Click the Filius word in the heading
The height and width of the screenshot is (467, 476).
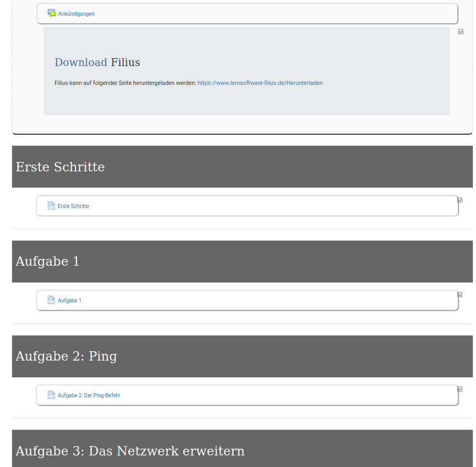click(x=126, y=62)
